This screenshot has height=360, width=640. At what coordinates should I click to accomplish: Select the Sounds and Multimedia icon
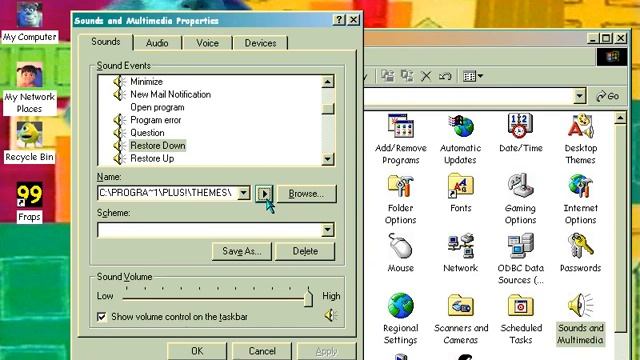[x=580, y=305]
